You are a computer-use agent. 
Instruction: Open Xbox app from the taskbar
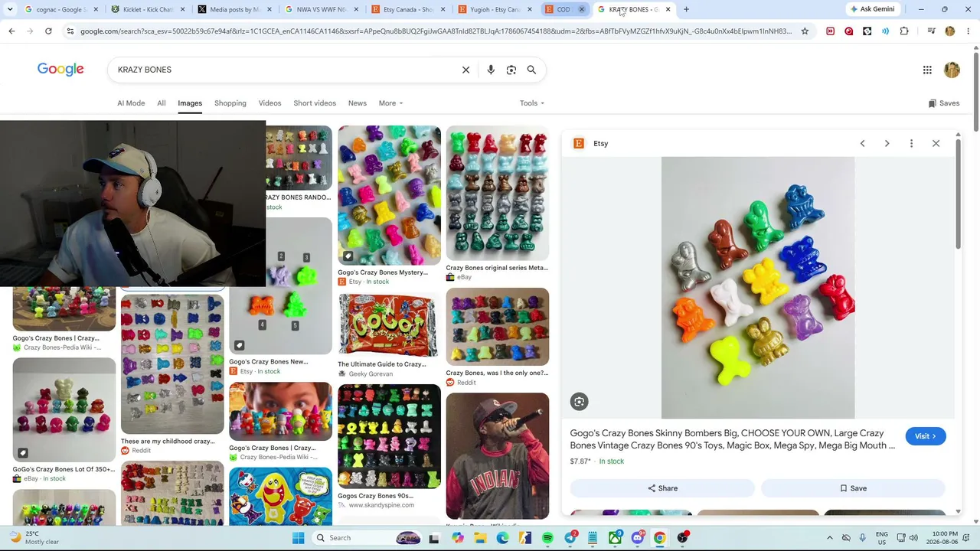point(615,538)
